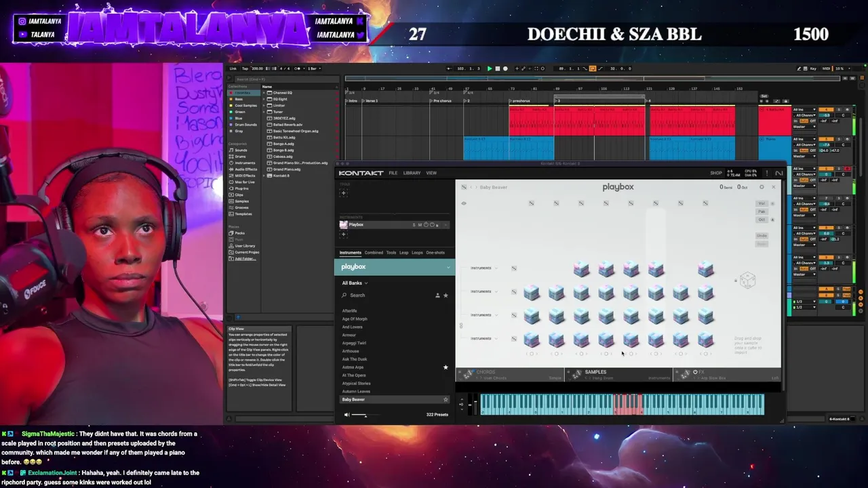
Task: Switch to the Combined tab
Action: tap(374, 253)
